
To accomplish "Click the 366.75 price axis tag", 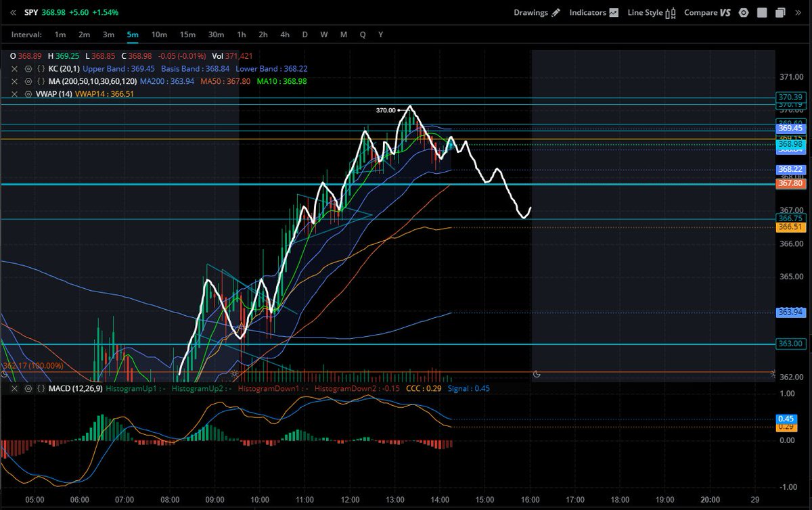I will 790,218.
